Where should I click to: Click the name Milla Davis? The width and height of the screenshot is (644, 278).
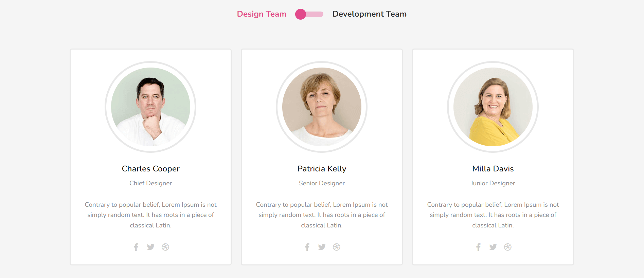tap(493, 169)
